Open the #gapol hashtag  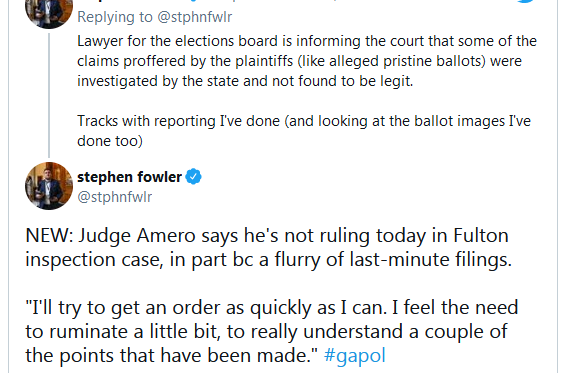354,355
